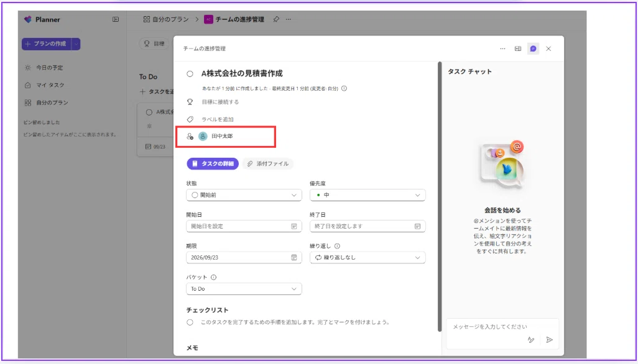This screenshot has height=364, width=638.
Task: Collapse the Planner sidebar panel icon
Action: (116, 19)
